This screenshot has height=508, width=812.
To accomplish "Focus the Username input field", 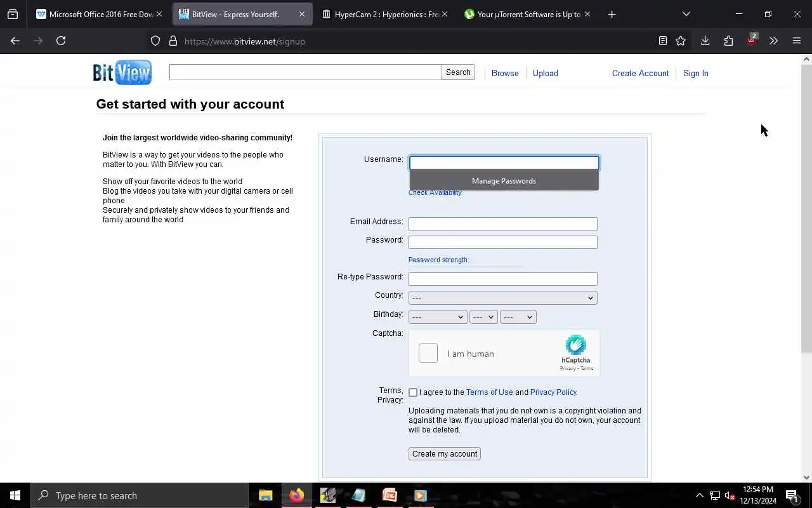I will [x=504, y=163].
